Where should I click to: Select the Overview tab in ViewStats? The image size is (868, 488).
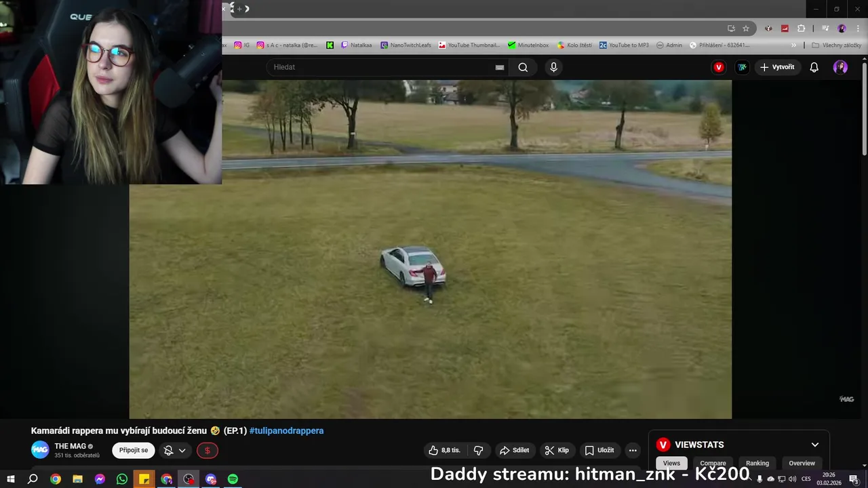(x=802, y=463)
